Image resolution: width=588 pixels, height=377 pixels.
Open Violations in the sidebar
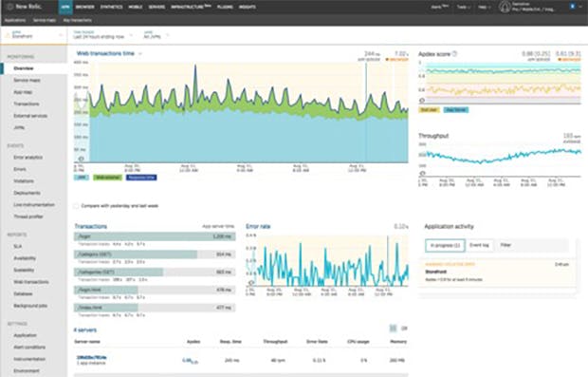tap(24, 181)
